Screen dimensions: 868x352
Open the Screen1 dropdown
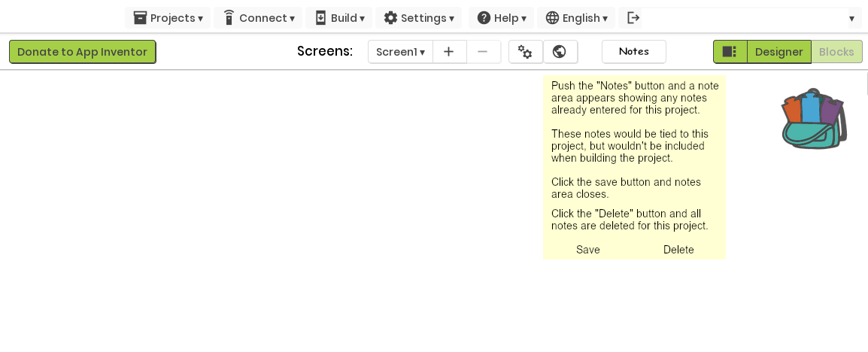400,52
